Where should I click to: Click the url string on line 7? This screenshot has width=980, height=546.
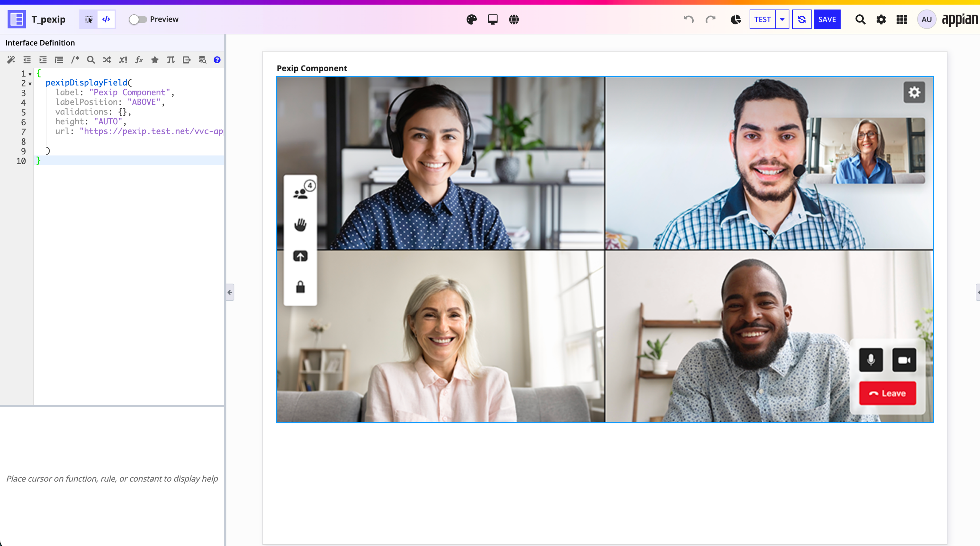(152, 131)
